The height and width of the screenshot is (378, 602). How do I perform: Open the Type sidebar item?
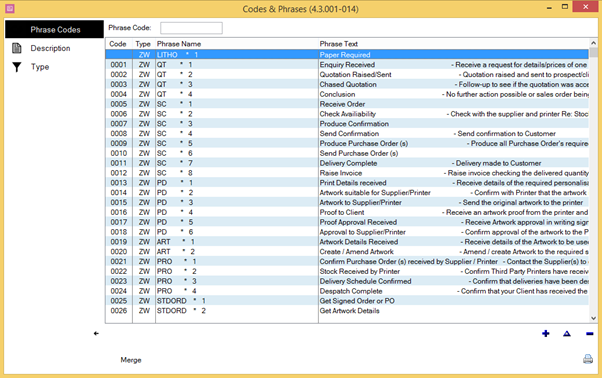coord(40,67)
